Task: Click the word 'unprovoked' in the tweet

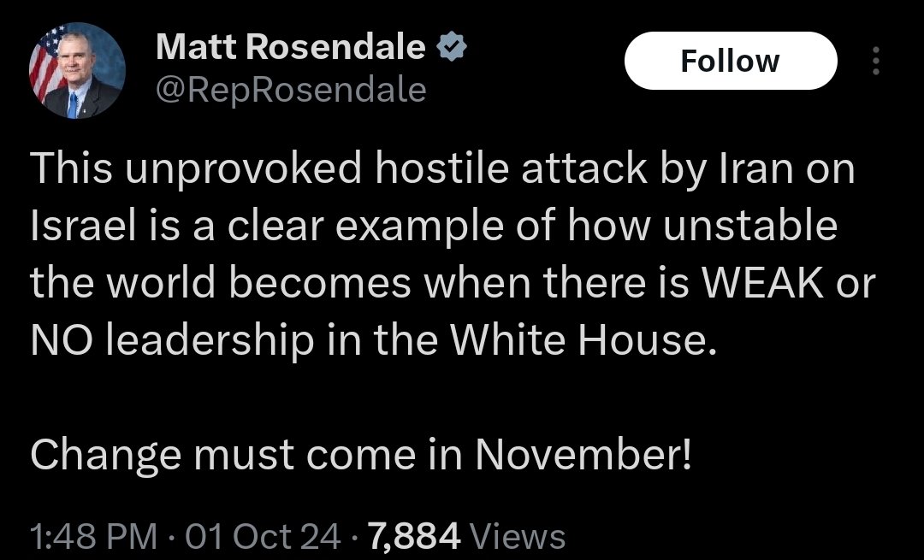Action: pyautogui.click(x=241, y=169)
